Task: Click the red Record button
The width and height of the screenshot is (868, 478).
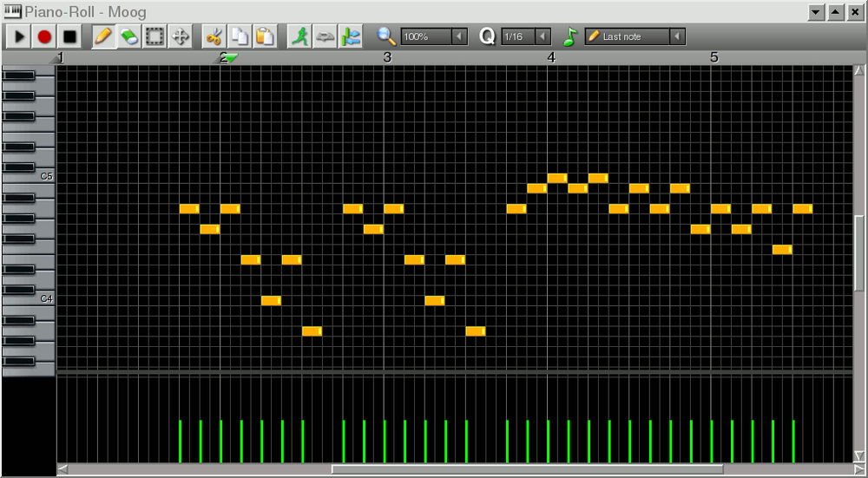Action: (x=44, y=37)
